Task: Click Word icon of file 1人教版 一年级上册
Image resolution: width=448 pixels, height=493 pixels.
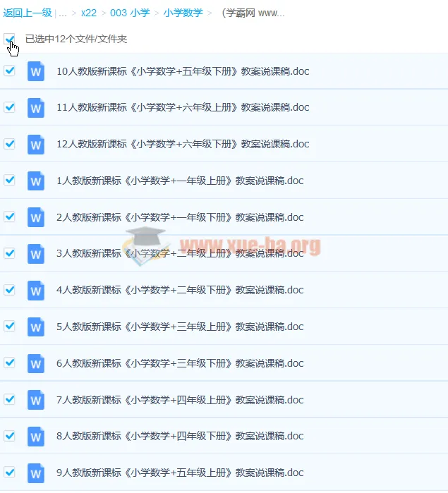Action: pos(35,181)
